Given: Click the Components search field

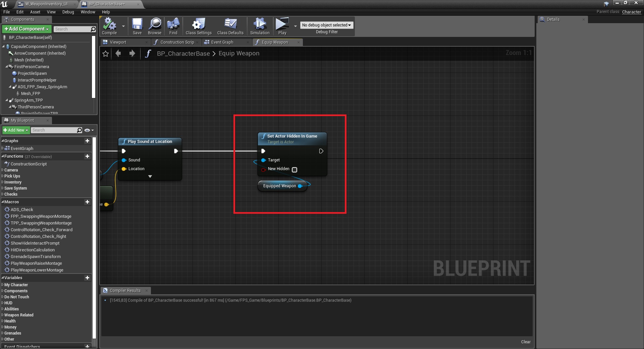Looking at the screenshot, I should (x=72, y=29).
